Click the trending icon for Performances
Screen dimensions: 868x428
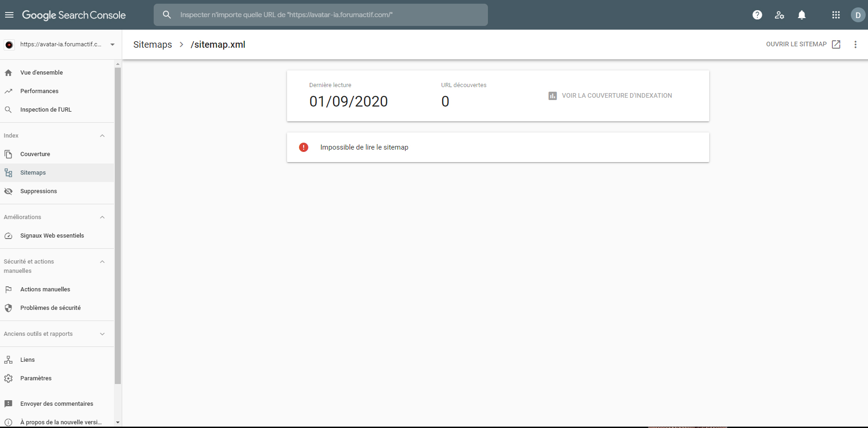8,91
